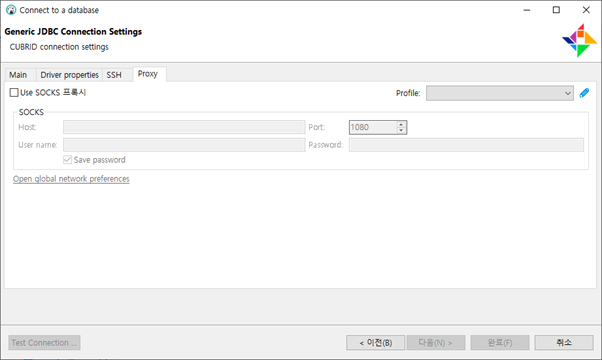Increase the Port value with up arrow
Image resolution: width=602 pixels, height=360 pixels.
[401, 124]
